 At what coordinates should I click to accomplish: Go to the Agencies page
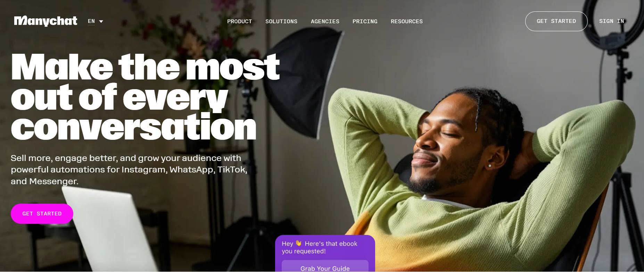tap(325, 22)
